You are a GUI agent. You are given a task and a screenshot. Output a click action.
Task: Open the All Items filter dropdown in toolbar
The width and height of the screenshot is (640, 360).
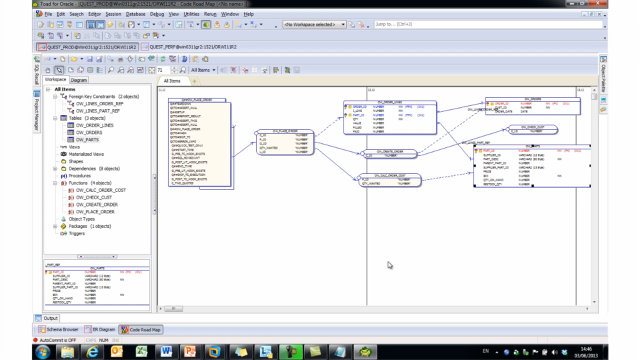[x=203, y=70]
